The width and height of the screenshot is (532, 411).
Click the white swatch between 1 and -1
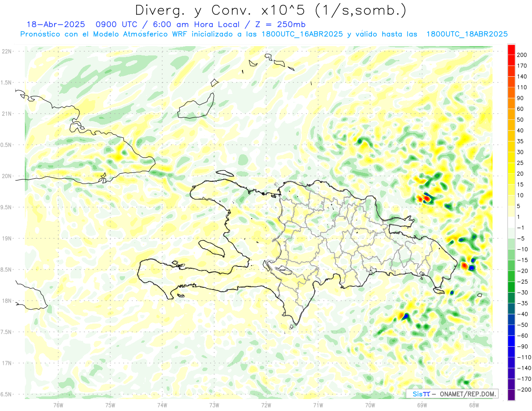[511, 222]
